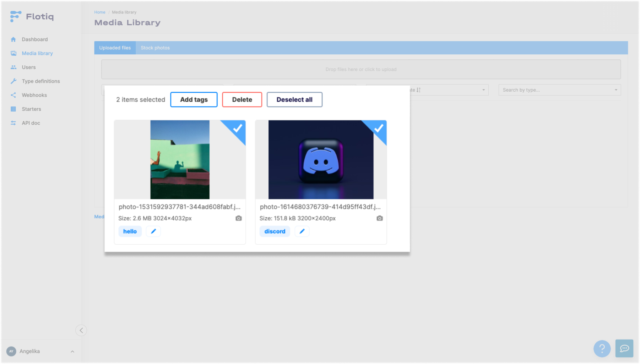This screenshot has height=364, width=640.
Task: Switch to the Stock photos tab
Action: 155,48
